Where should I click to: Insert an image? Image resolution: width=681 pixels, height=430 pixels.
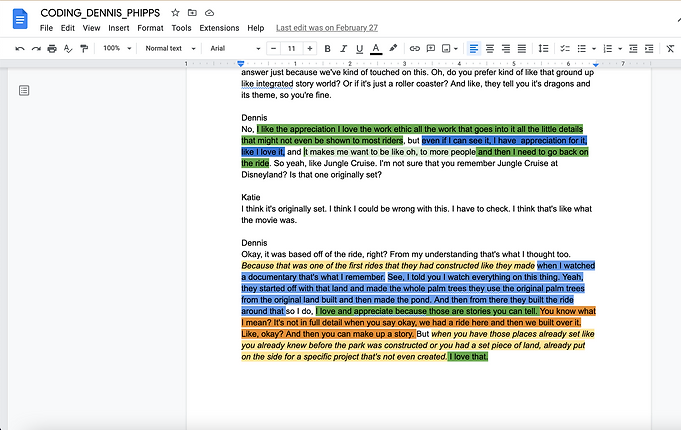point(446,49)
